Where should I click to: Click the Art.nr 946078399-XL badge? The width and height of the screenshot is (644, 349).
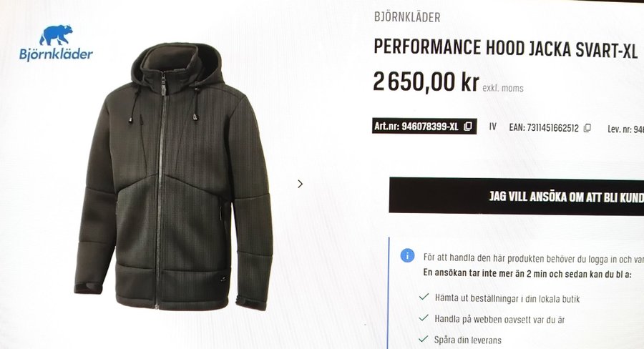point(424,126)
